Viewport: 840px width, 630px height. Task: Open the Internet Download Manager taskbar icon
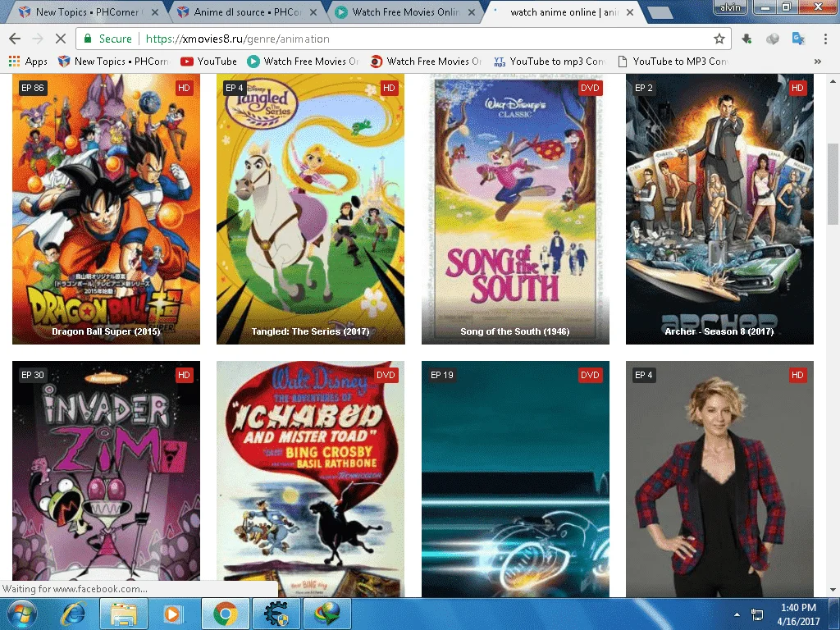point(326,614)
